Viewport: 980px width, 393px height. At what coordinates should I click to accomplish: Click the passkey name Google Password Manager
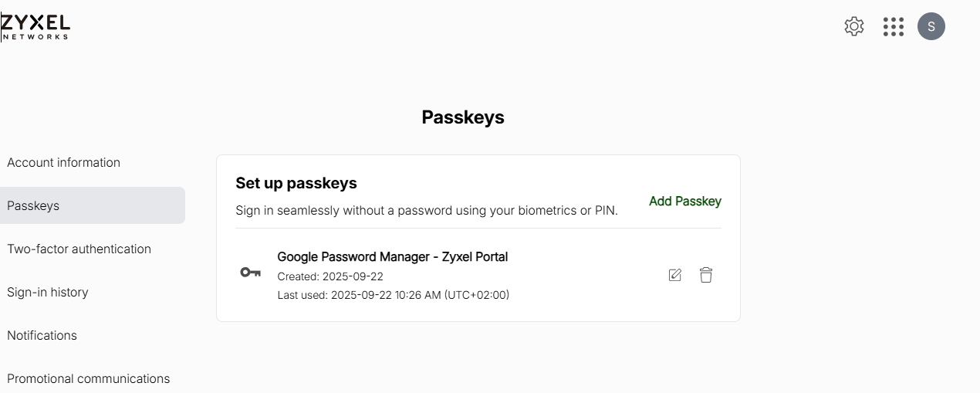coord(392,256)
